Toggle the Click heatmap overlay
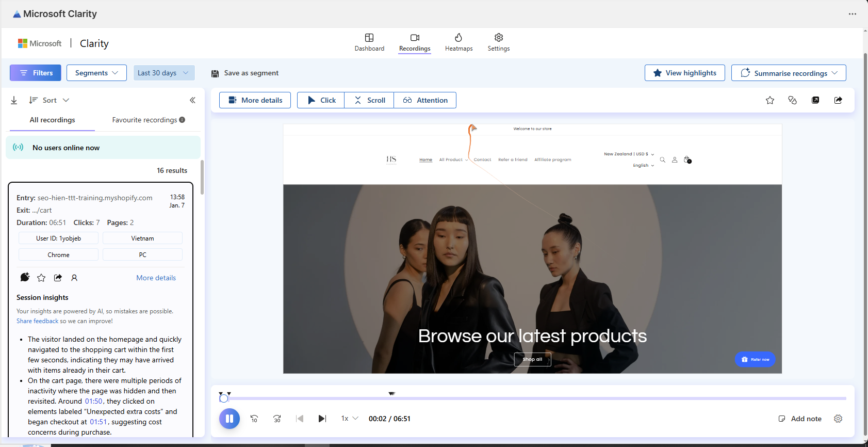Image resolution: width=868 pixels, height=447 pixels. (x=321, y=100)
